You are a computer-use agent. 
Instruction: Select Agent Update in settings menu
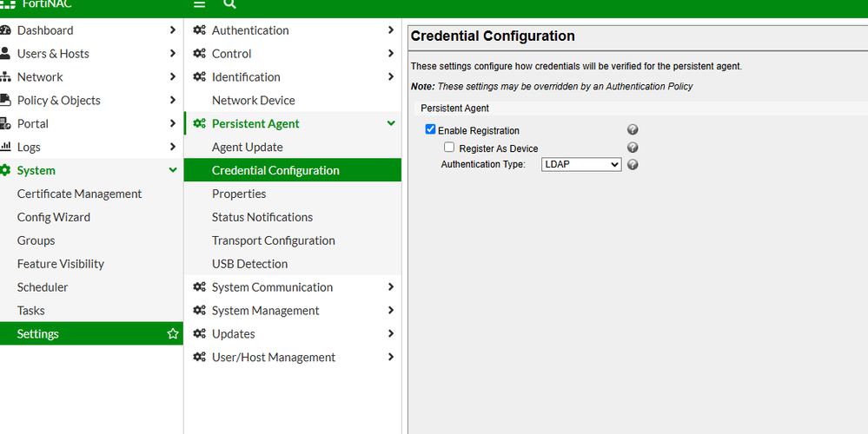247,148
